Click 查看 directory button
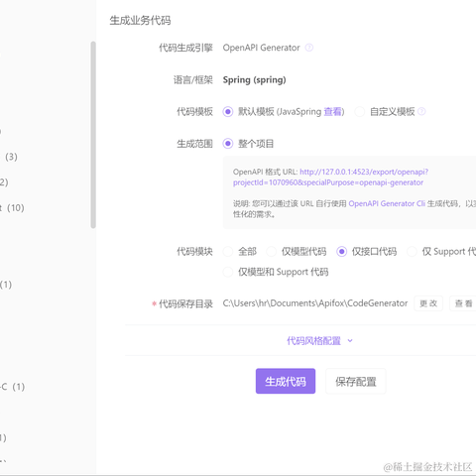This screenshot has width=476, height=476. (x=463, y=303)
